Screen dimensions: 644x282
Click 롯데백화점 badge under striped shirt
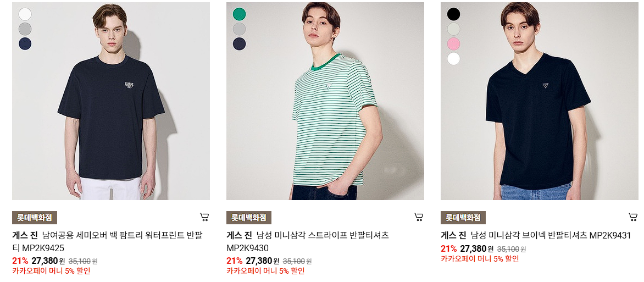click(249, 218)
